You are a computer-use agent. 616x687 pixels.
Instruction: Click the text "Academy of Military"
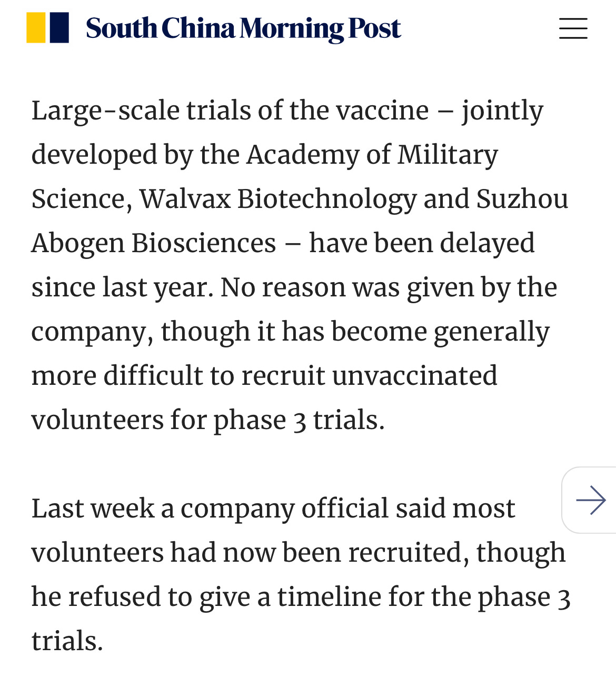pyautogui.click(x=372, y=155)
